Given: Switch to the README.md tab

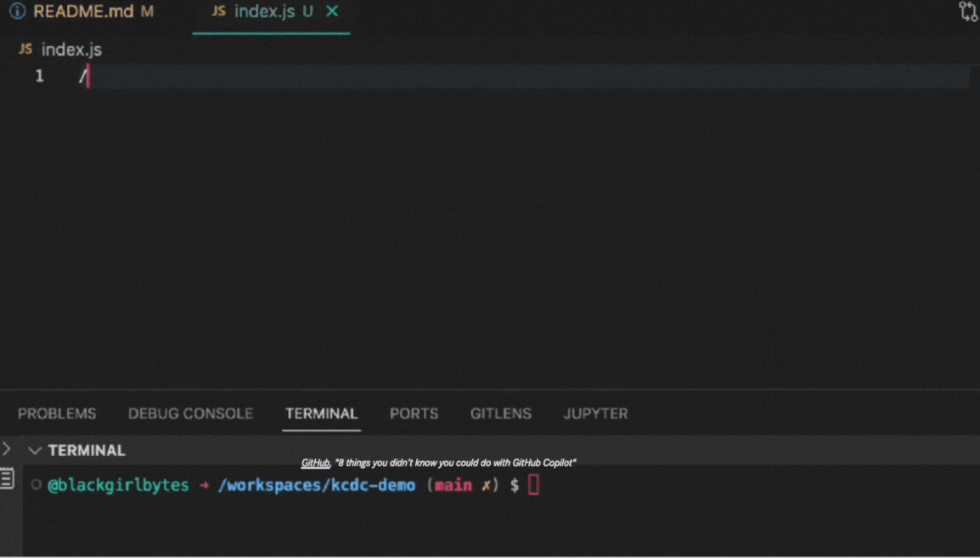Looking at the screenshot, I should [83, 12].
